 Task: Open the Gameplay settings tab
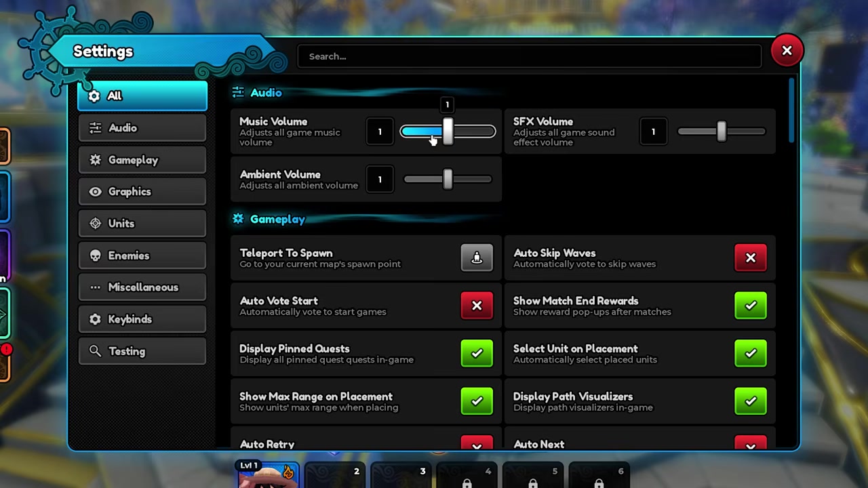(x=142, y=160)
